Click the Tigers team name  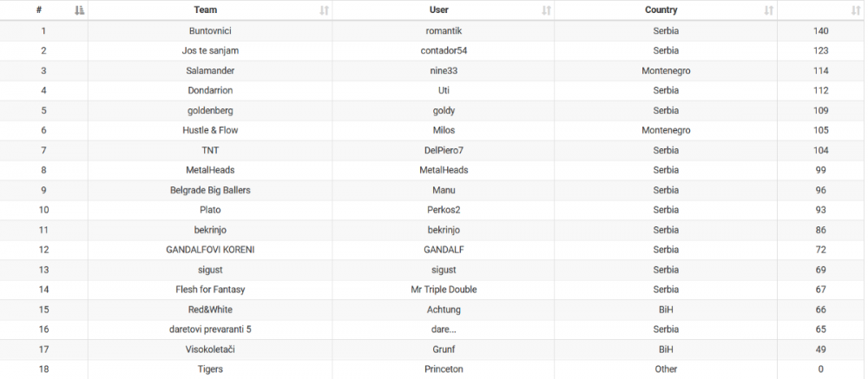[x=210, y=369]
